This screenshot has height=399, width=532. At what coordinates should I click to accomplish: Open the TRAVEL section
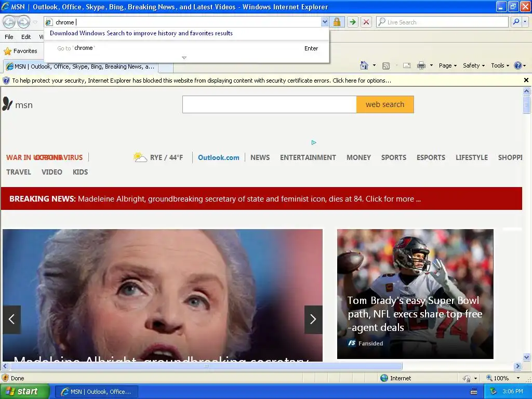pyautogui.click(x=19, y=172)
